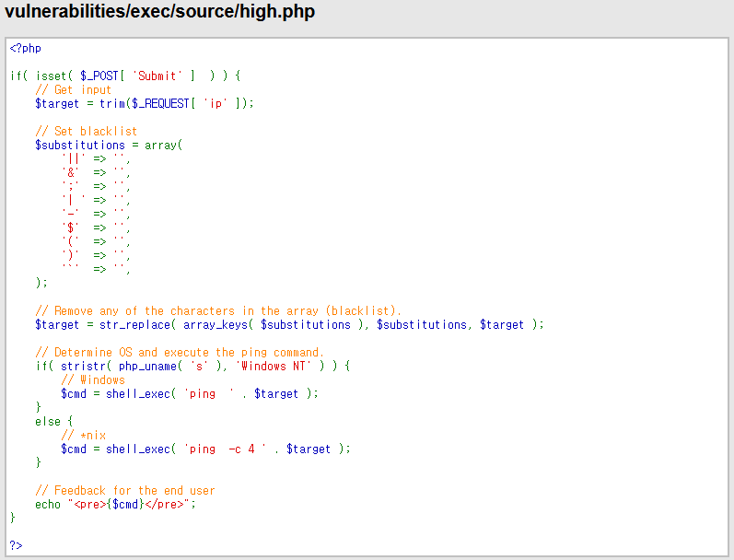Click the 'echo "<pre>{$cmd}</pre>";' line
Screen dimensions: 734x560
click(x=116, y=505)
